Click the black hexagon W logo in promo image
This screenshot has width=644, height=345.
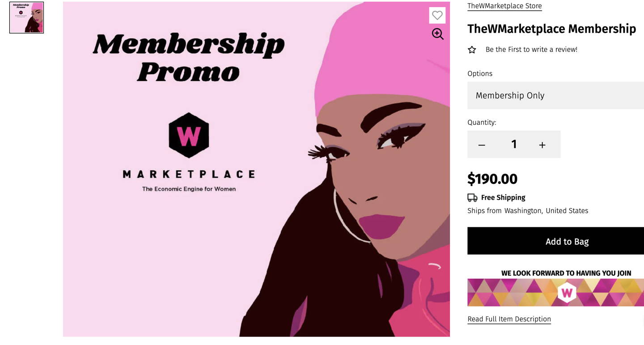[x=189, y=135]
